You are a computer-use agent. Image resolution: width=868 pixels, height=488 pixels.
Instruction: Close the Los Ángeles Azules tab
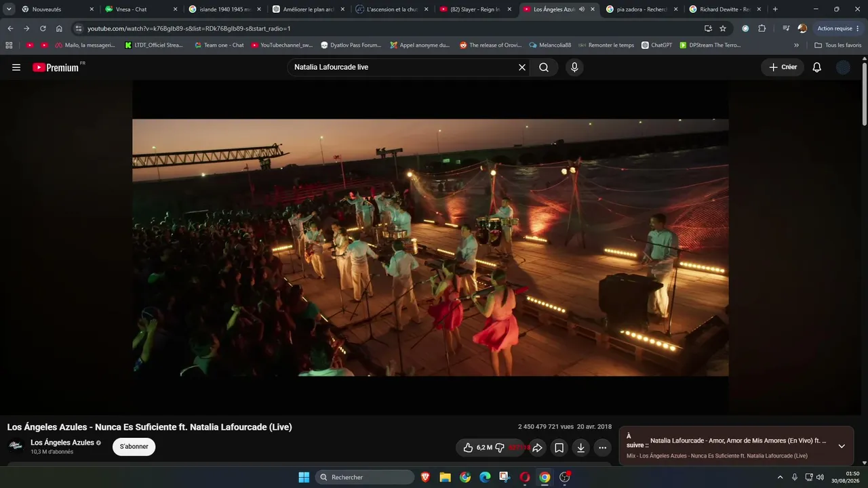pos(593,9)
